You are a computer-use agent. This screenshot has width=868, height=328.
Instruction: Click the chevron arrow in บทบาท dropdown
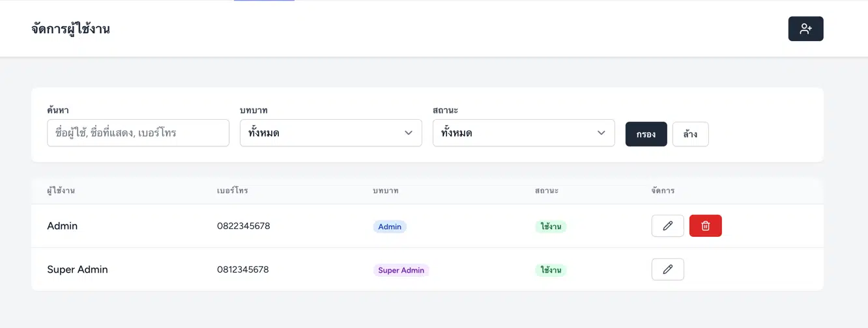pyautogui.click(x=409, y=133)
